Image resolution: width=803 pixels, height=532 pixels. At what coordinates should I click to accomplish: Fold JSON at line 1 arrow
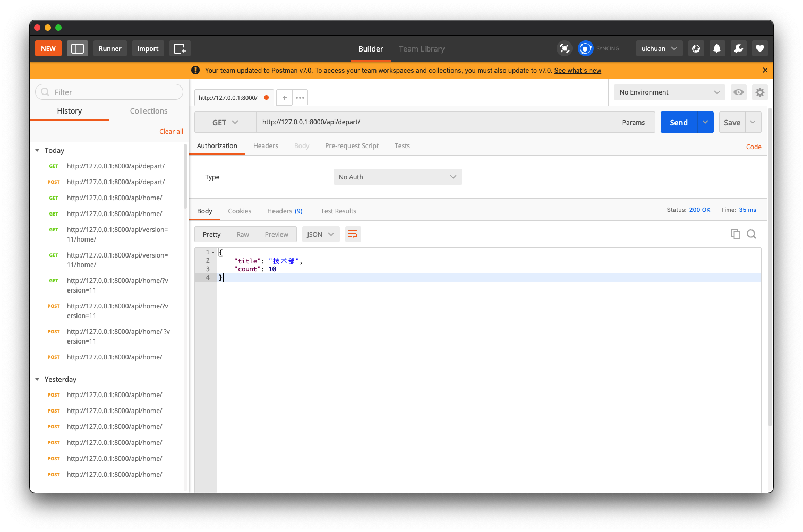click(213, 252)
